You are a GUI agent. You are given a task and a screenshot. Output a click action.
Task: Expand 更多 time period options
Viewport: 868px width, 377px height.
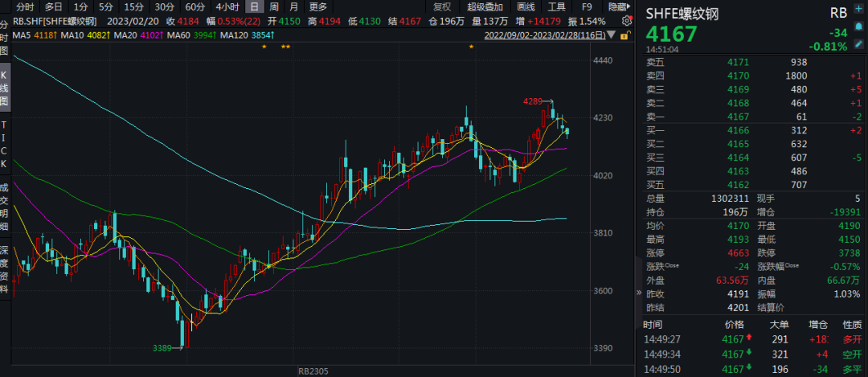click(x=318, y=6)
